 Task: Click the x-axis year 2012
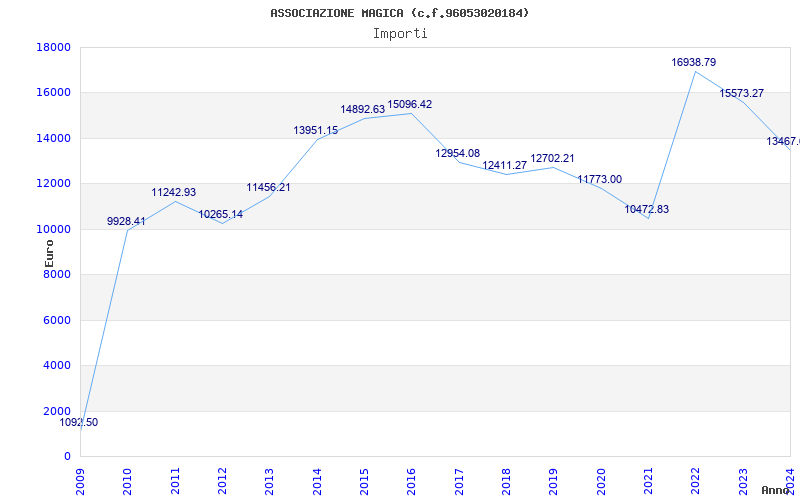[x=222, y=482]
